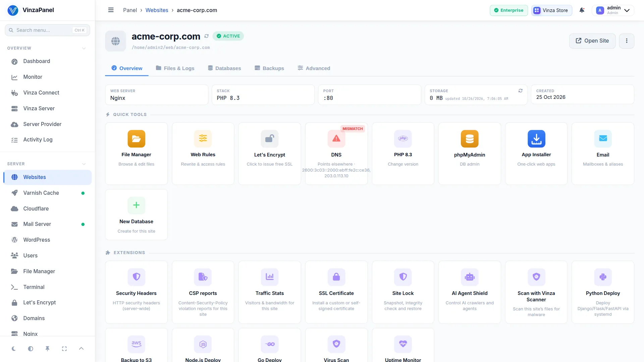Open the Python Deploy extension
This screenshot has height=362, width=644.
pos(603,292)
